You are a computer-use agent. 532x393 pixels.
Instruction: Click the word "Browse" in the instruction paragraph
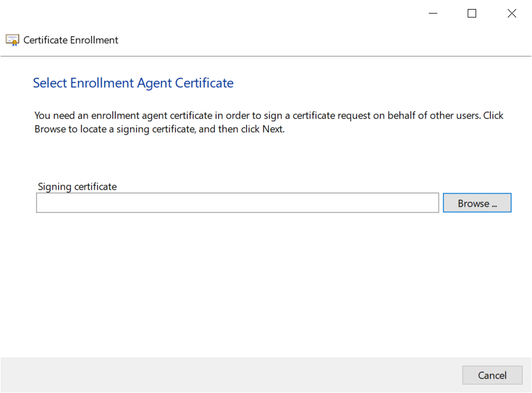click(x=50, y=129)
